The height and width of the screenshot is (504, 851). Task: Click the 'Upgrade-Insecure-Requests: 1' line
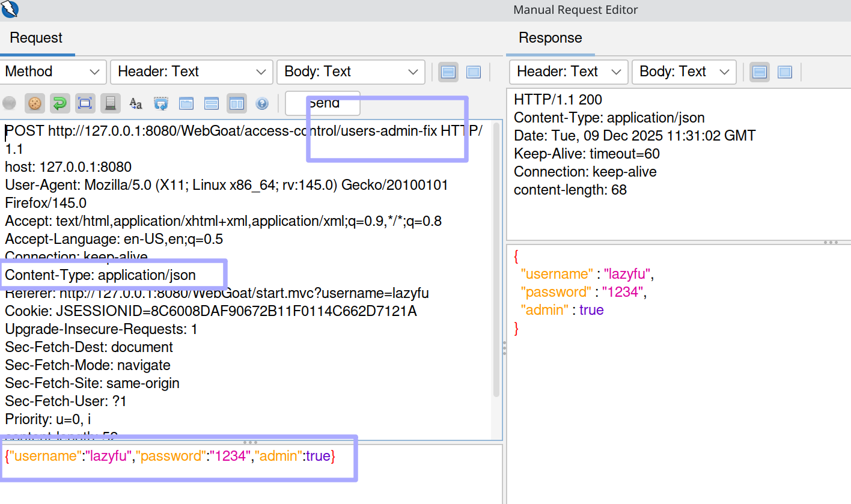(101, 329)
